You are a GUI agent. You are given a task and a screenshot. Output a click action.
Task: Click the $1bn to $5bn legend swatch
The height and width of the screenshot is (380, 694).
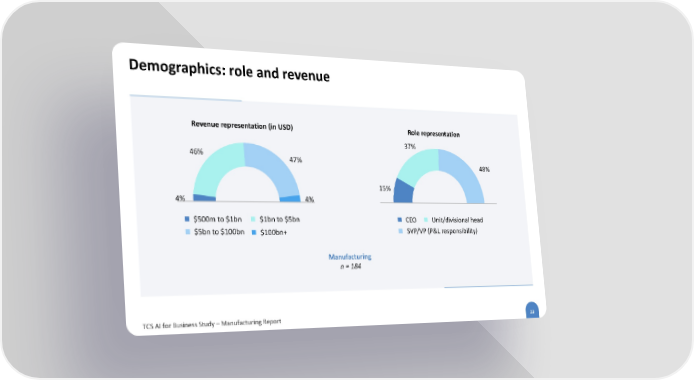[253, 219]
